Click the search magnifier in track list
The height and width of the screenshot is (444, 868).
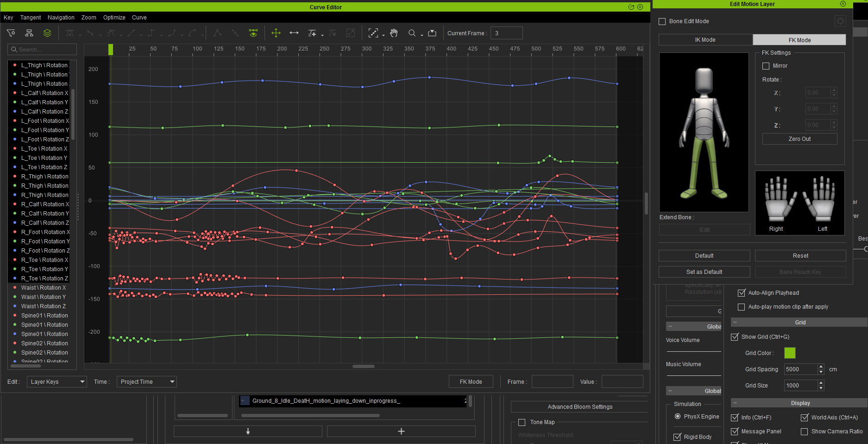click(x=14, y=50)
